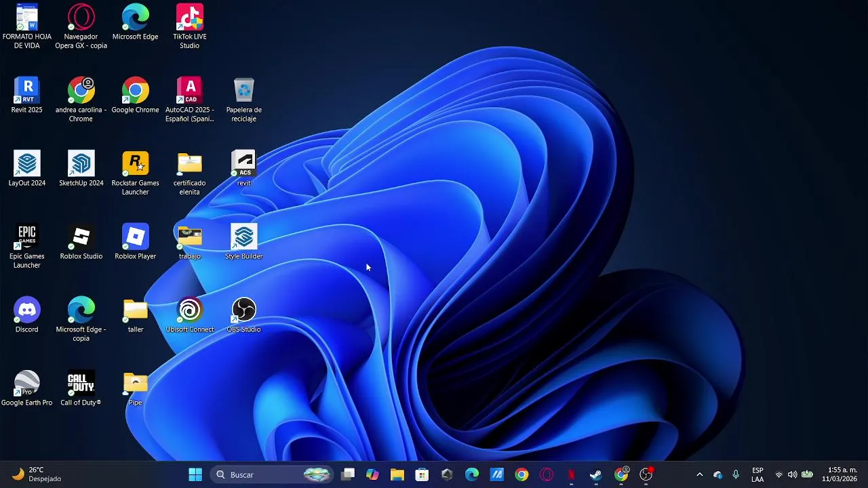Select the Epic Games Launcher icon
This screenshot has height=488, width=868.
point(27,246)
